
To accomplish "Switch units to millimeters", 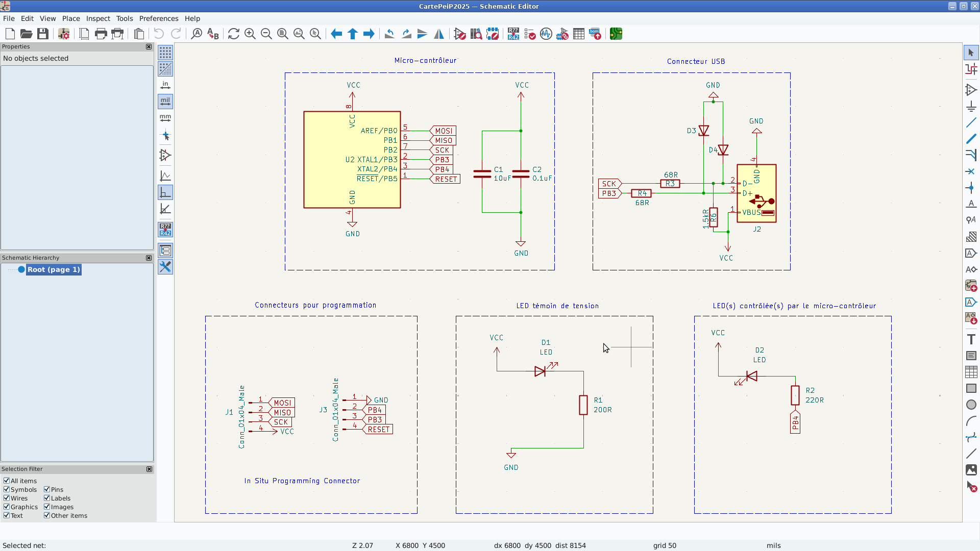I will [x=165, y=118].
